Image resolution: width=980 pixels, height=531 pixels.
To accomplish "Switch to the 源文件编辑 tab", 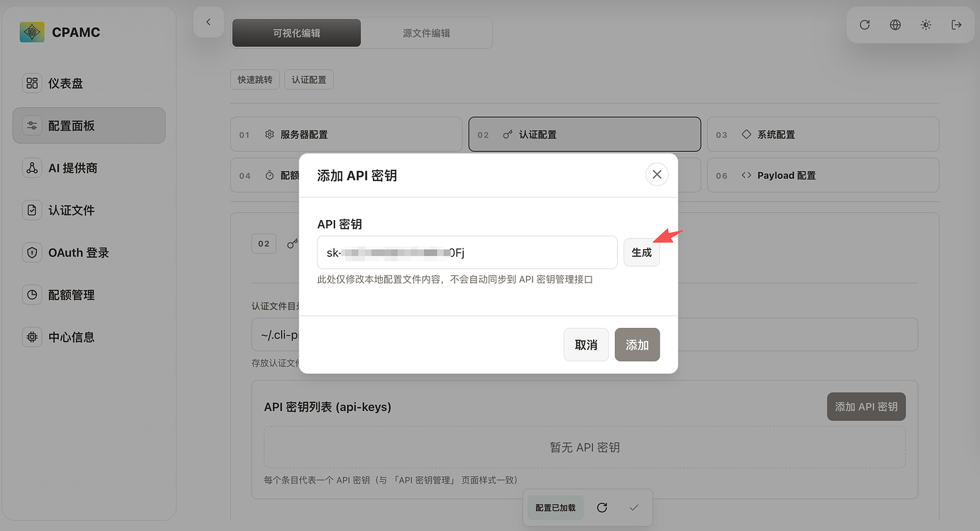I will point(427,33).
